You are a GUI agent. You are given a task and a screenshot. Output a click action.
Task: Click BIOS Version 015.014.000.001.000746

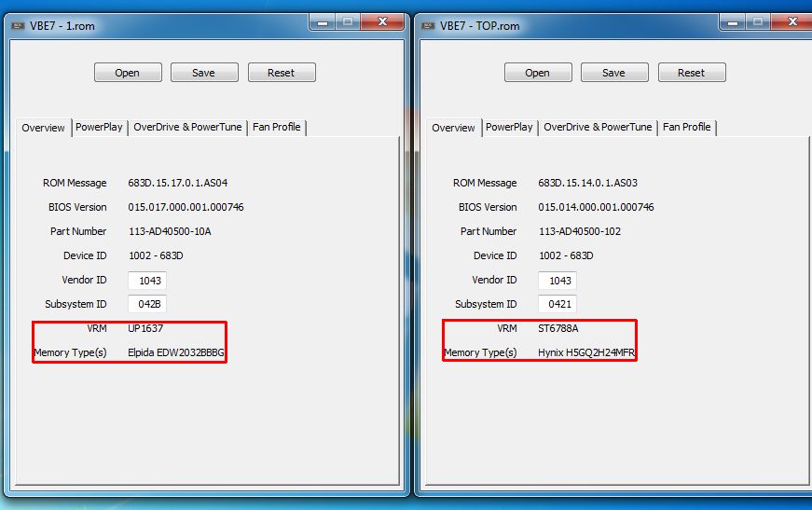596,207
